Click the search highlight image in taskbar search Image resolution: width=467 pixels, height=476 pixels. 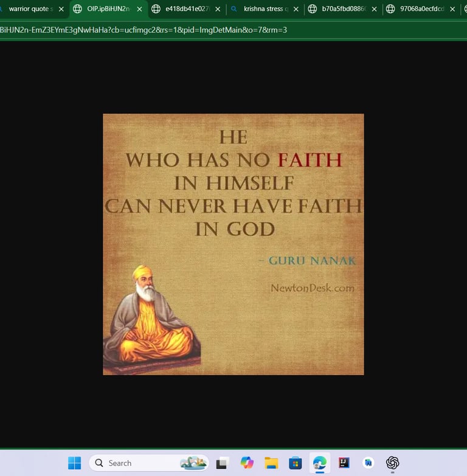coord(193,463)
